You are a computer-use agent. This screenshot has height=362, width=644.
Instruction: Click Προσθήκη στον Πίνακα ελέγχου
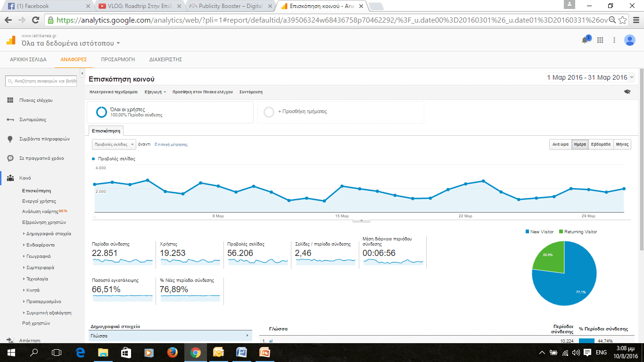click(x=203, y=92)
